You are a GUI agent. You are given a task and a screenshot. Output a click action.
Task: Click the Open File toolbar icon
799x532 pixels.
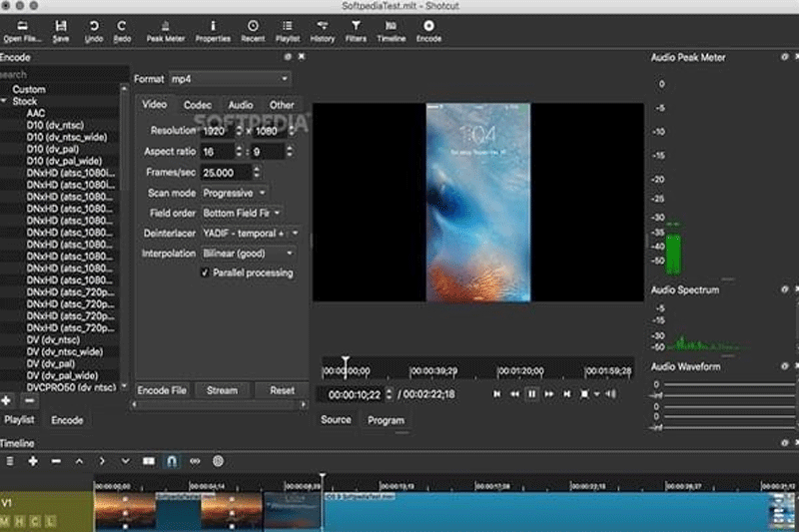coord(22,25)
